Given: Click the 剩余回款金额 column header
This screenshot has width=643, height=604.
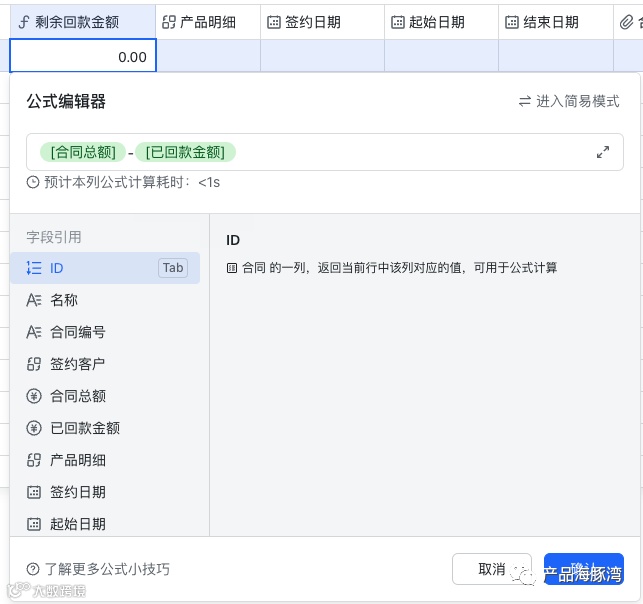Looking at the screenshot, I should click(x=82, y=22).
